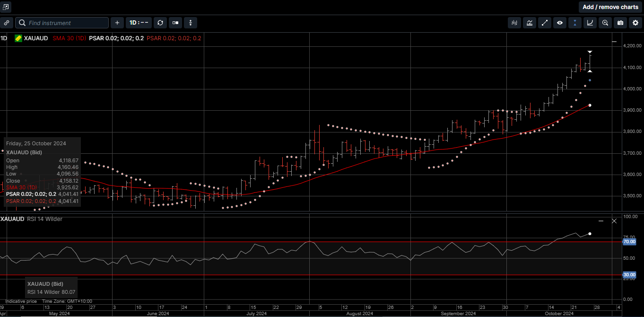The image size is (644, 317).
Task: Click the SMA 30 (1D) legend entry
Action: (x=69, y=38)
